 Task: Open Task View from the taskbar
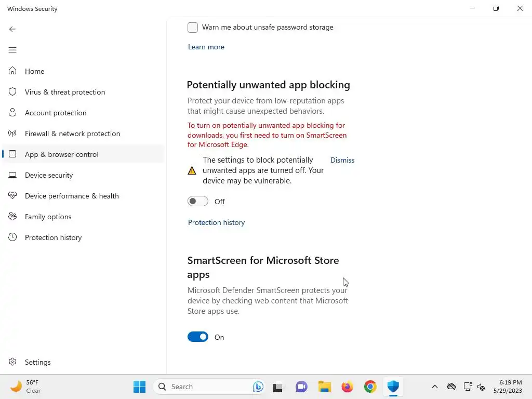coord(277,387)
